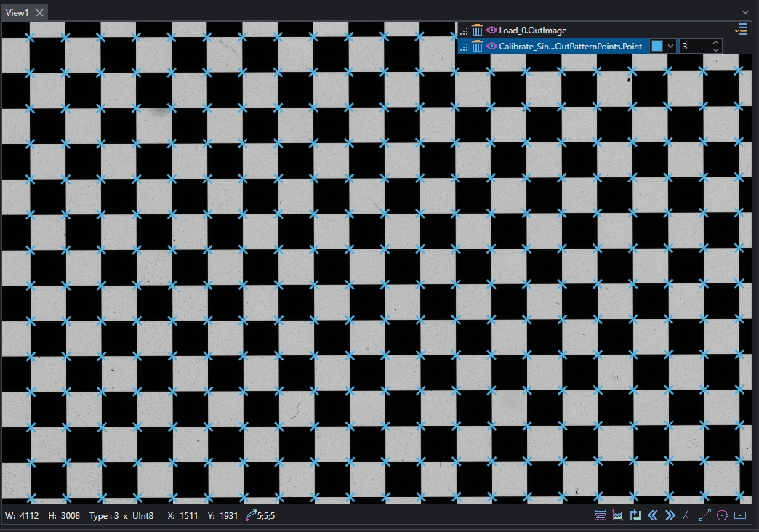
Task: Click the cursor X: 1511 readout
Action: 182,516
